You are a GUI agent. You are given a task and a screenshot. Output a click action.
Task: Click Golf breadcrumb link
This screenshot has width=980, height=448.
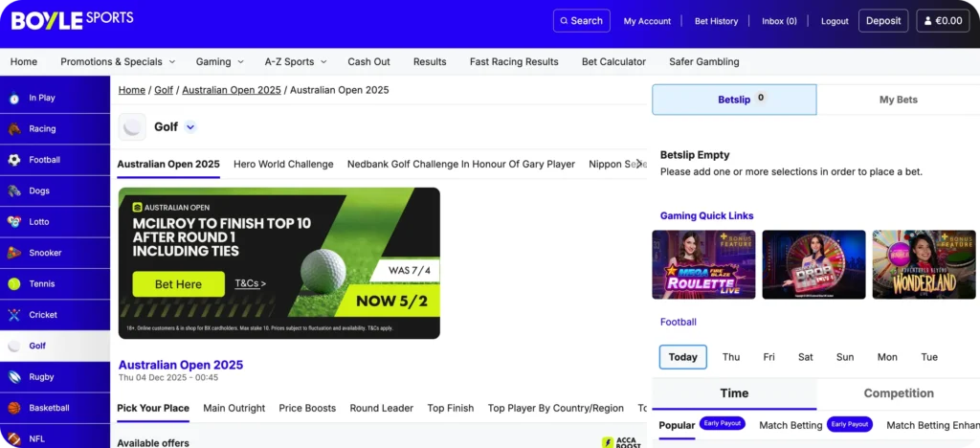[x=164, y=90]
